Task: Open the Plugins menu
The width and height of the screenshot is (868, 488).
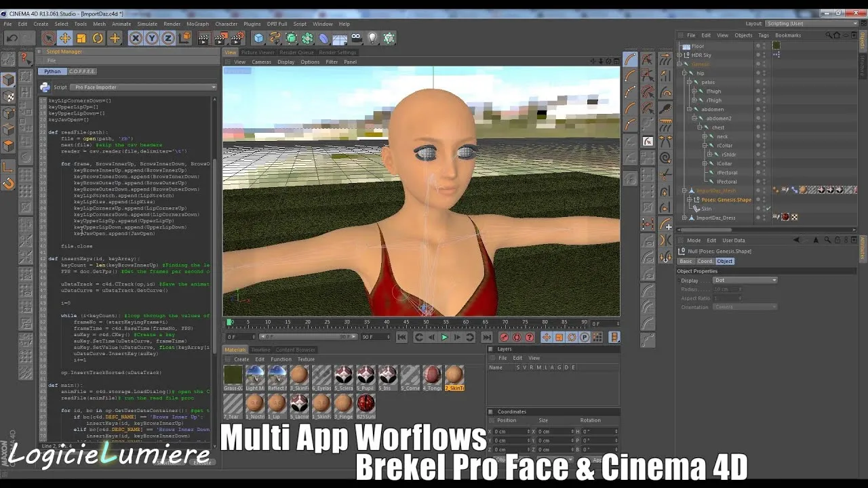Action: pyautogui.click(x=252, y=24)
